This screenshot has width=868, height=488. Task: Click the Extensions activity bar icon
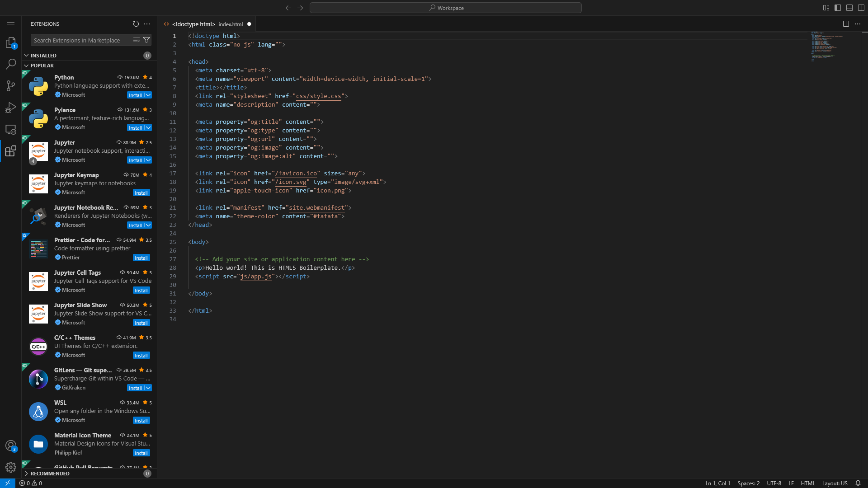[x=11, y=151]
